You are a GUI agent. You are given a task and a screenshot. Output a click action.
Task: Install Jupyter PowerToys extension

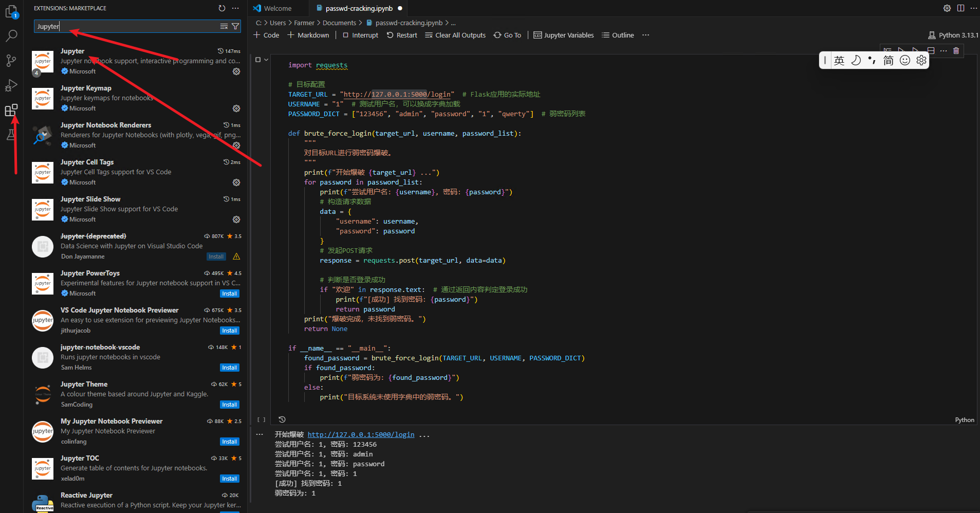click(x=230, y=294)
